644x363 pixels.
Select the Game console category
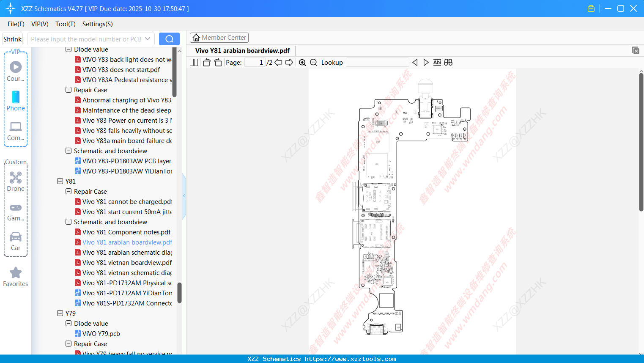coord(16,212)
